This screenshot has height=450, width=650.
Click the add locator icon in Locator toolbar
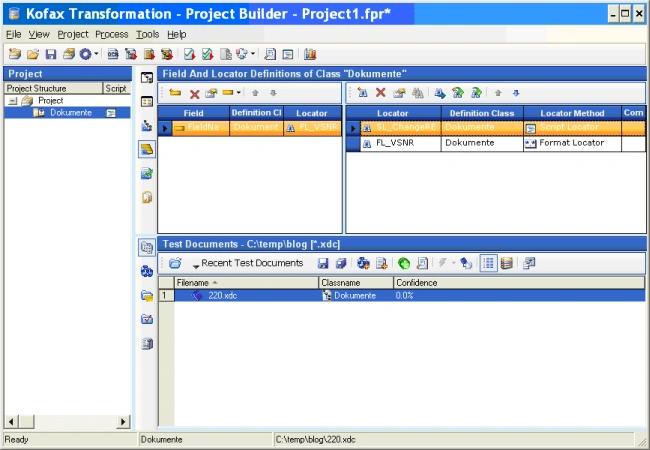[362, 93]
